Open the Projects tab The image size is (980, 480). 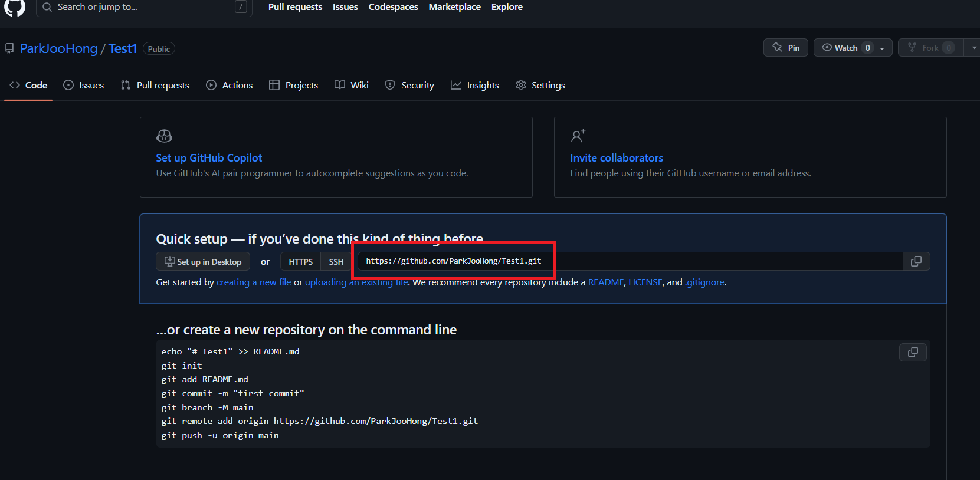(294, 86)
